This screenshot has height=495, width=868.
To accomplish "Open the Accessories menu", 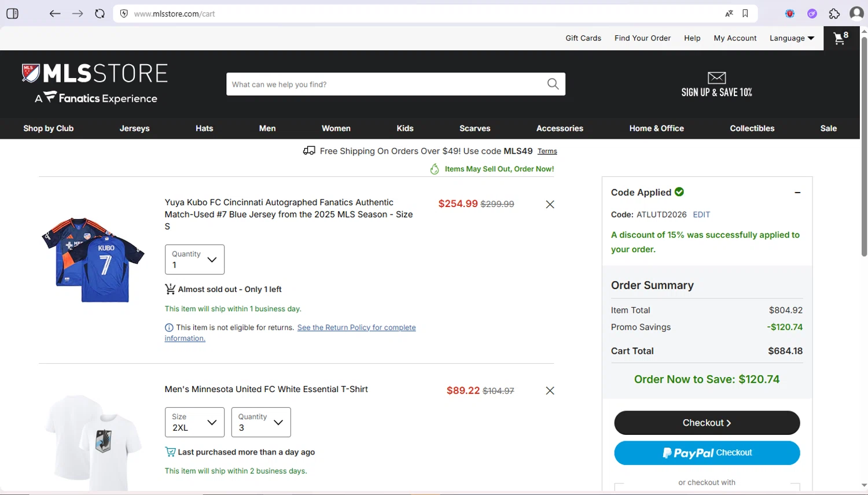I will coord(560,128).
